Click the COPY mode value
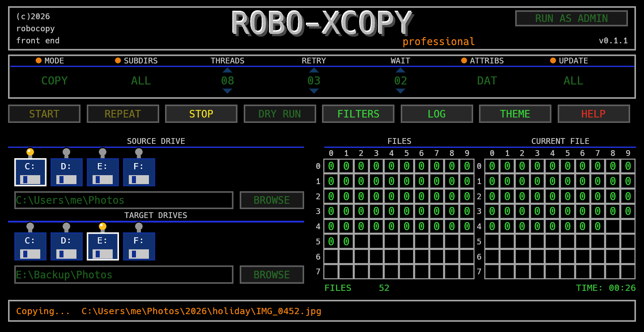Screen dimensions: 644x332 pyautogui.click(x=55, y=81)
